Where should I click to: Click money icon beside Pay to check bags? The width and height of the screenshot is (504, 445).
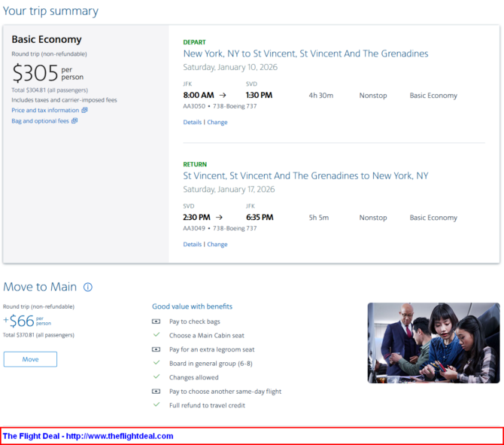(x=156, y=322)
